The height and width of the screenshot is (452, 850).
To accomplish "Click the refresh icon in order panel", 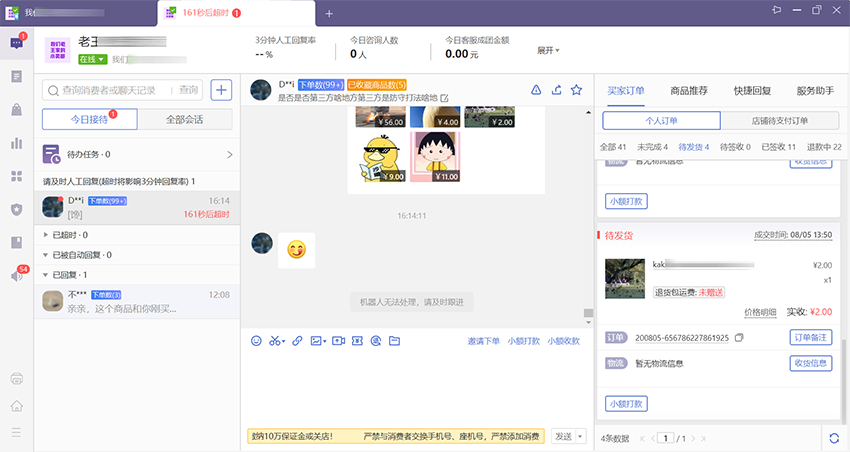I will (x=833, y=438).
